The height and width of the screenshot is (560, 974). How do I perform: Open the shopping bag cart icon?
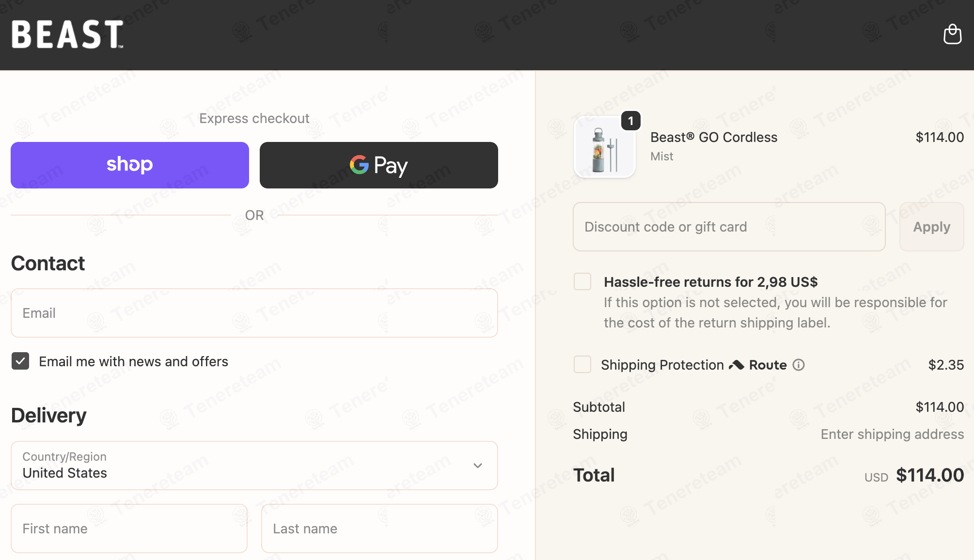point(952,34)
